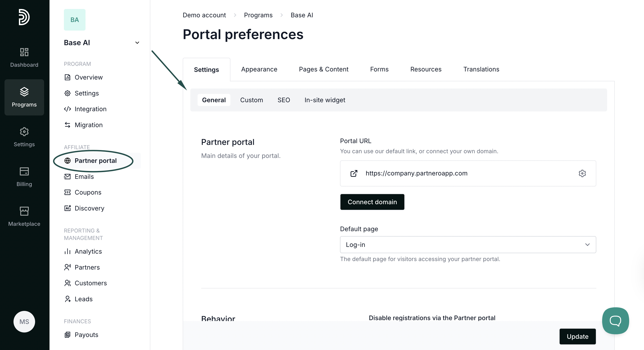The height and width of the screenshot is (350, 644).
Task: Open Discovery in the Affiliate menu
Action: (89, 208)
